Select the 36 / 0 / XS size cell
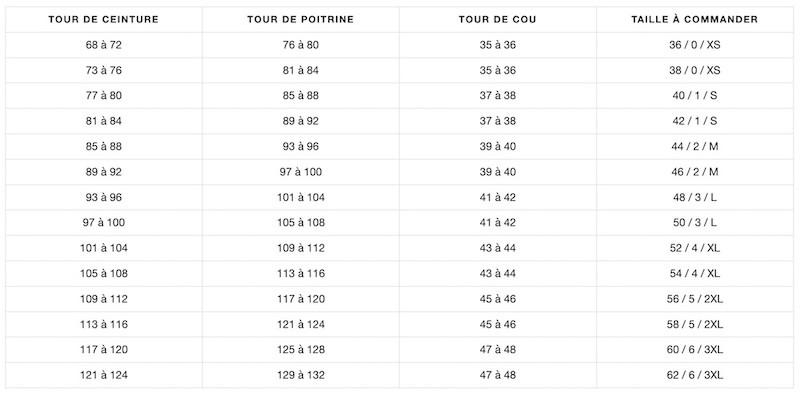This screenshot has width=800, height=394. coord(695,45)
